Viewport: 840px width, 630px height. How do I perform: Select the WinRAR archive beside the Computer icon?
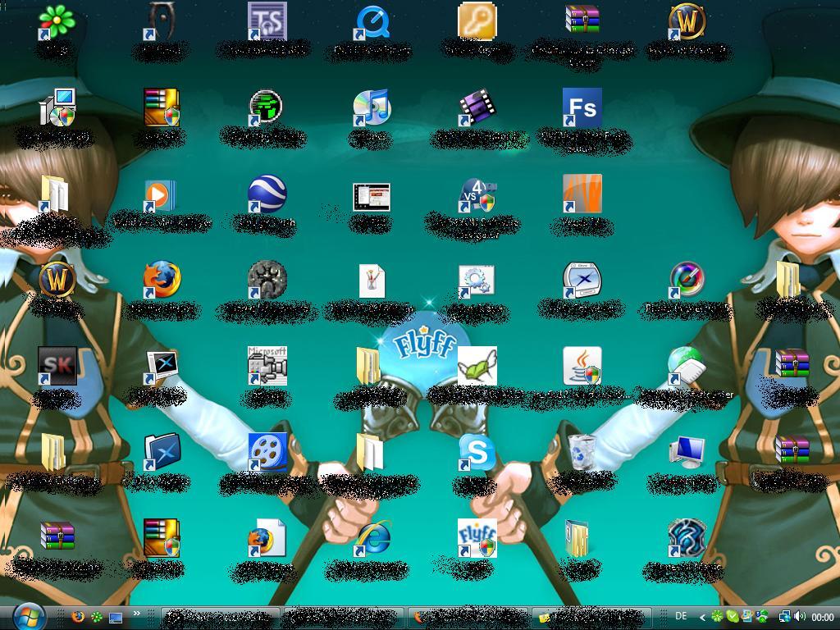(x=792, y=449)
